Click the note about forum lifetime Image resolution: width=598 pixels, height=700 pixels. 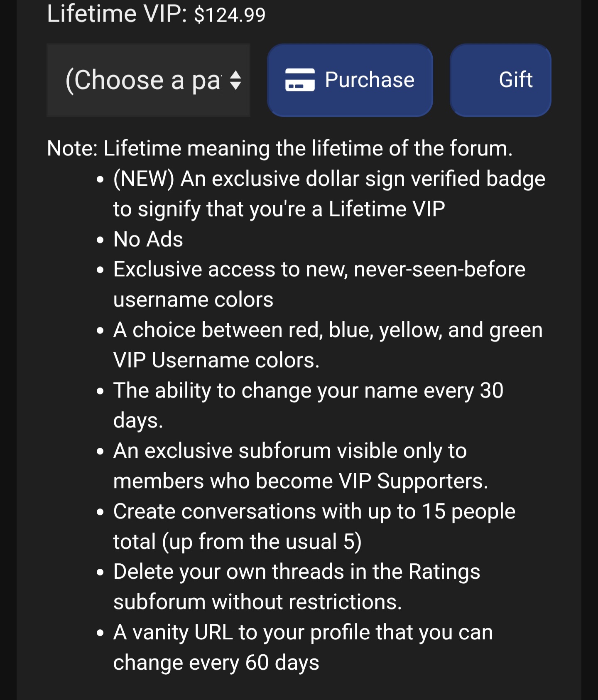point(279,148)
